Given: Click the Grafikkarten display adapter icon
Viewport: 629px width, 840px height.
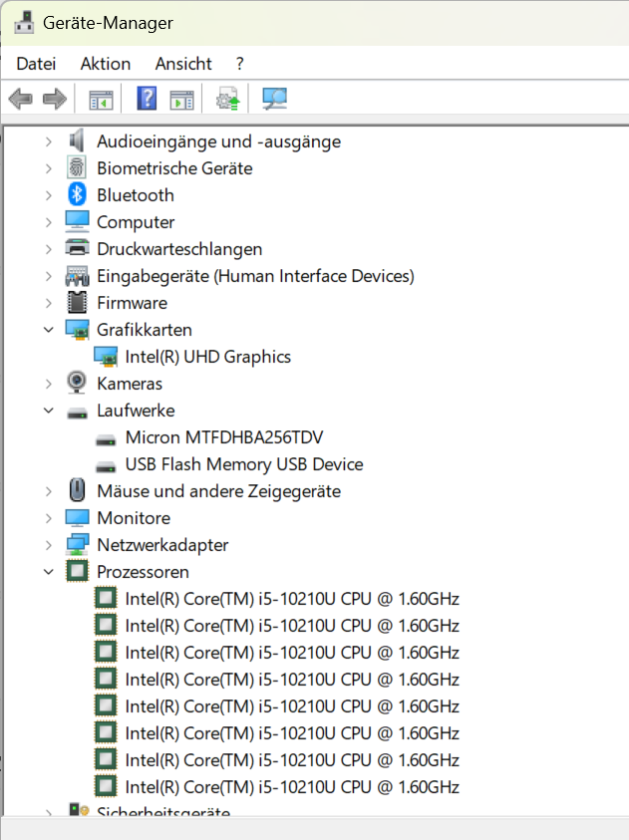Looking at the screenshot, I should click(x=77, y=330).
